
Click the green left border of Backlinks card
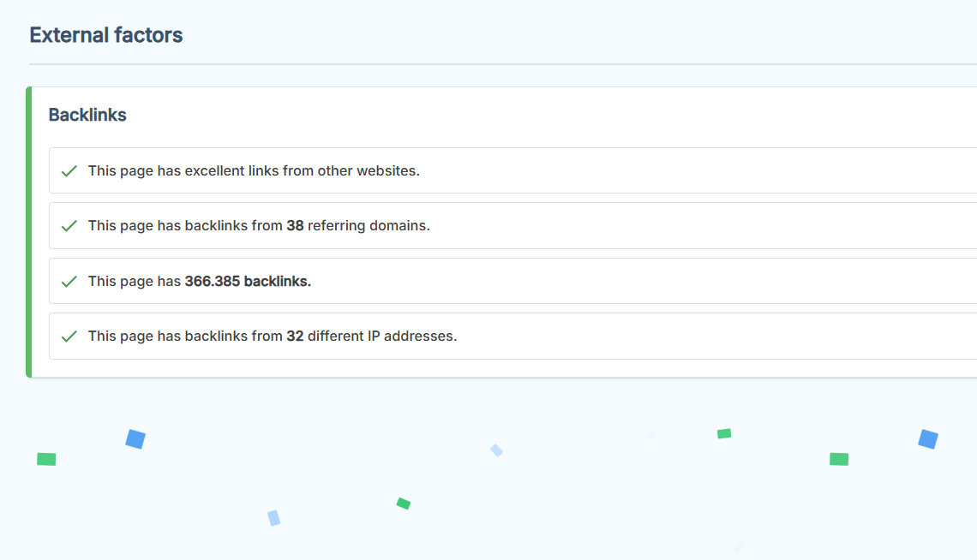pyautogui.click(x=28, y=232)
